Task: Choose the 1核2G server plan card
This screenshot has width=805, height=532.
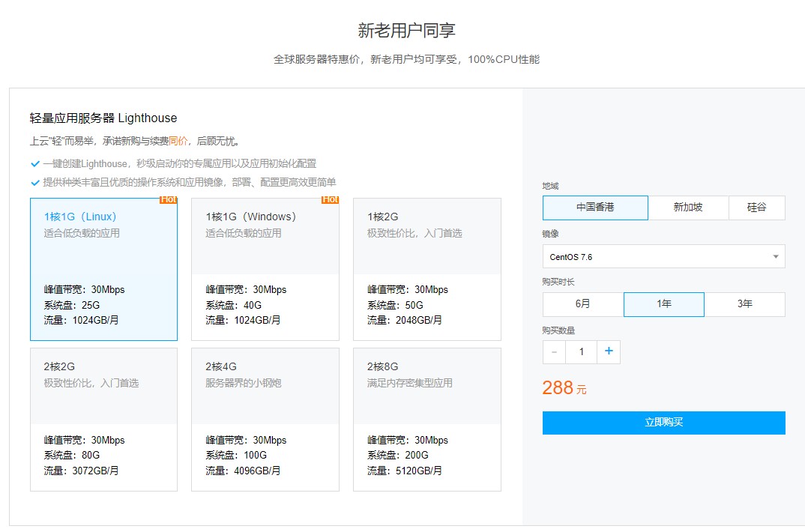Action: point(427,269)
